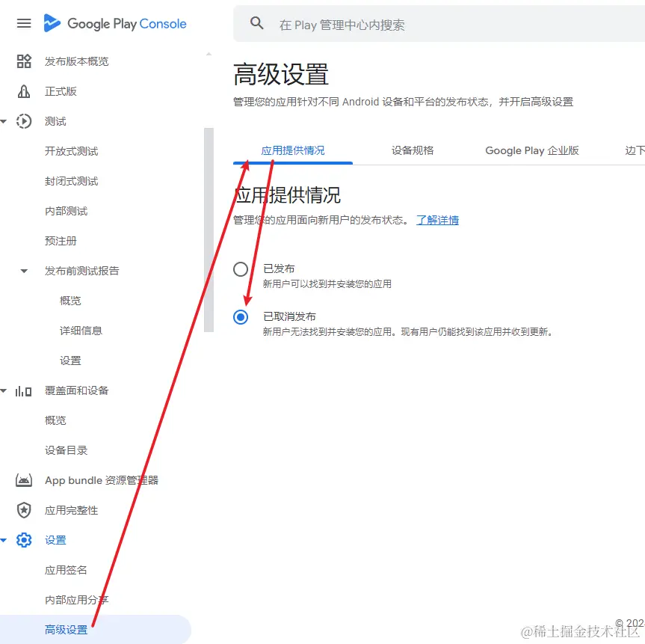Open 覆盖面和设备 section label
The height and width of the screenshot is (644, 645).
click(76, 390)
